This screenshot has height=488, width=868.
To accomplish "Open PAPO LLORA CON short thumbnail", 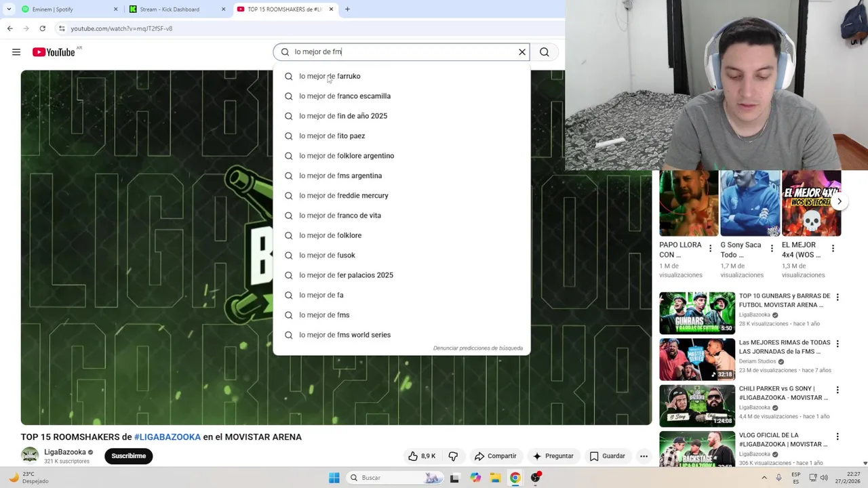I will pyautogui.click(x=689, y=203).
